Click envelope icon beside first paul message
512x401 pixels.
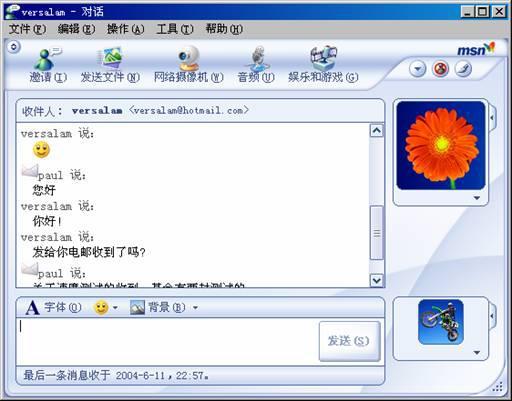click(30, 171)
